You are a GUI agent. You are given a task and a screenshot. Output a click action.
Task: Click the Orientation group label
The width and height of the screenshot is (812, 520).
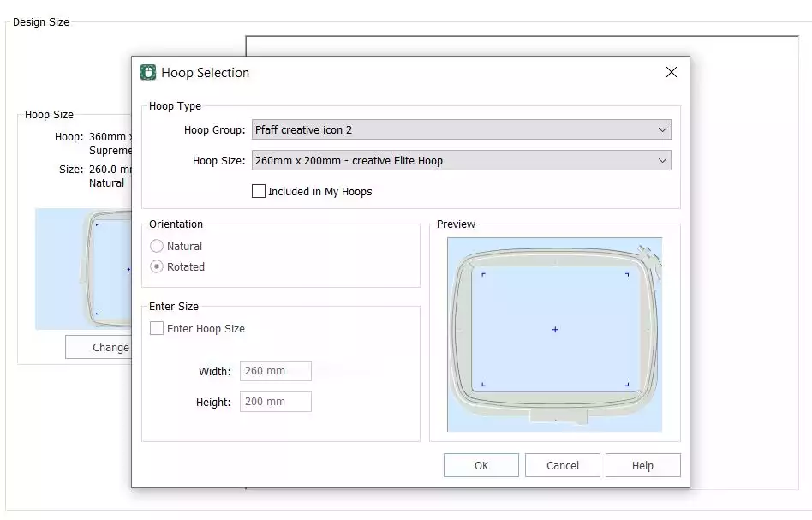pyautogui.click(x=176, y=224)
